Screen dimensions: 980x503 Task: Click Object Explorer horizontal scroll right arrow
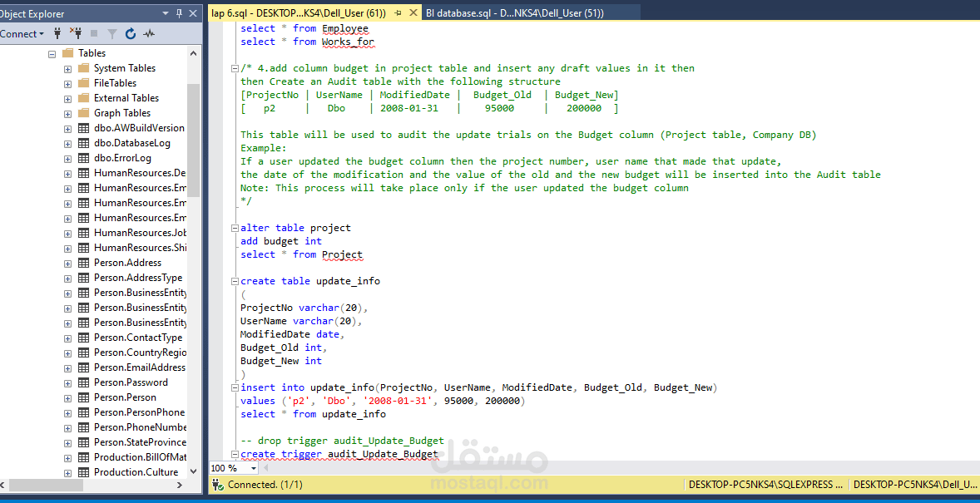(x=180, y=485)
